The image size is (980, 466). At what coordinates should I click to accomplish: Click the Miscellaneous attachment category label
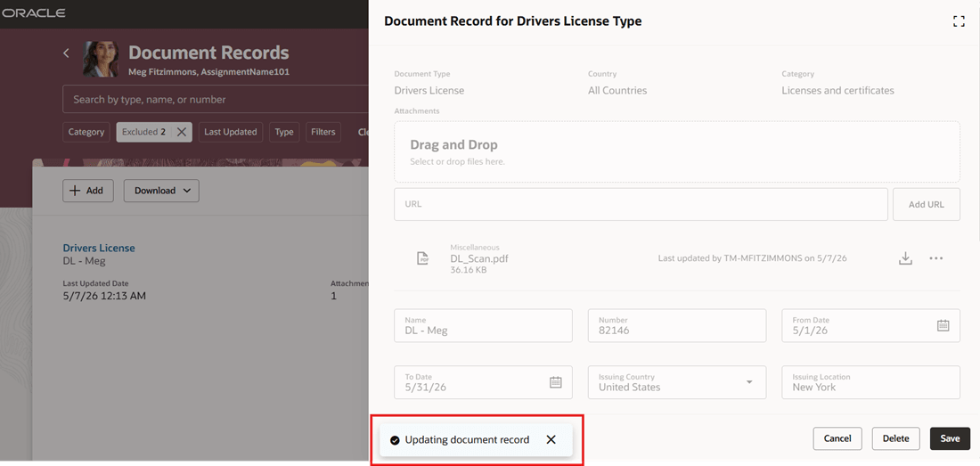(x=475, y=248)
